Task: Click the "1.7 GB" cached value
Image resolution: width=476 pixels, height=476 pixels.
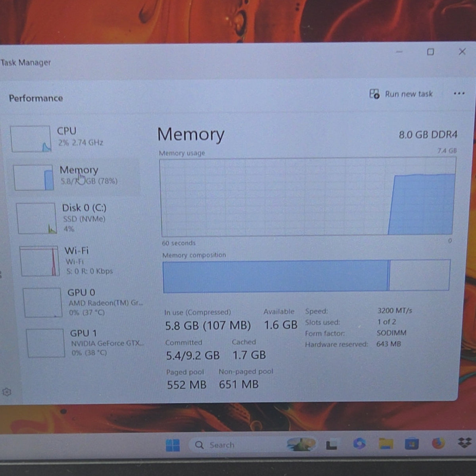Action: pyautogui.click(x=249, y=355)
